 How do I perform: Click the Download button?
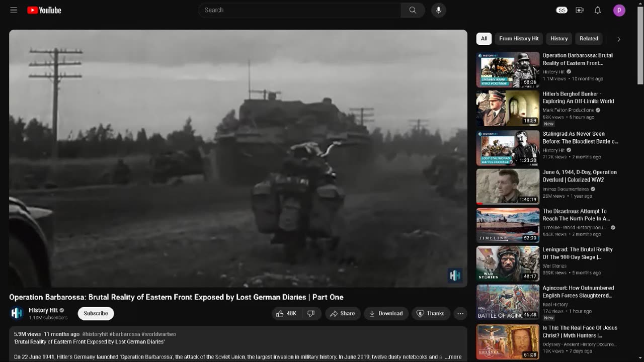[386, 313]
